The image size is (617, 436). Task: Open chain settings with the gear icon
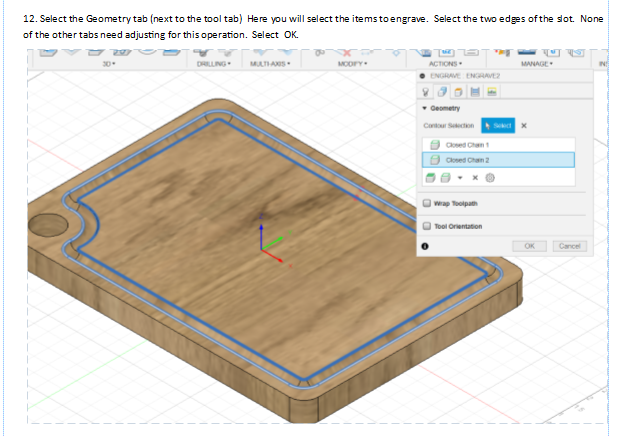tap(490, 178)
